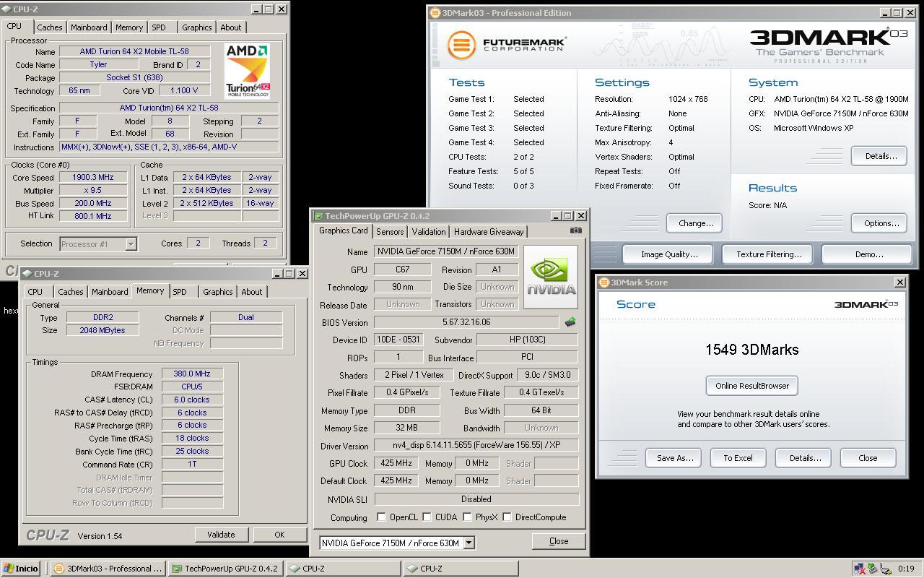The image size is (924, 578).
Task: Click the GPU-Z title bar icon
Action: tap(318, 216)
